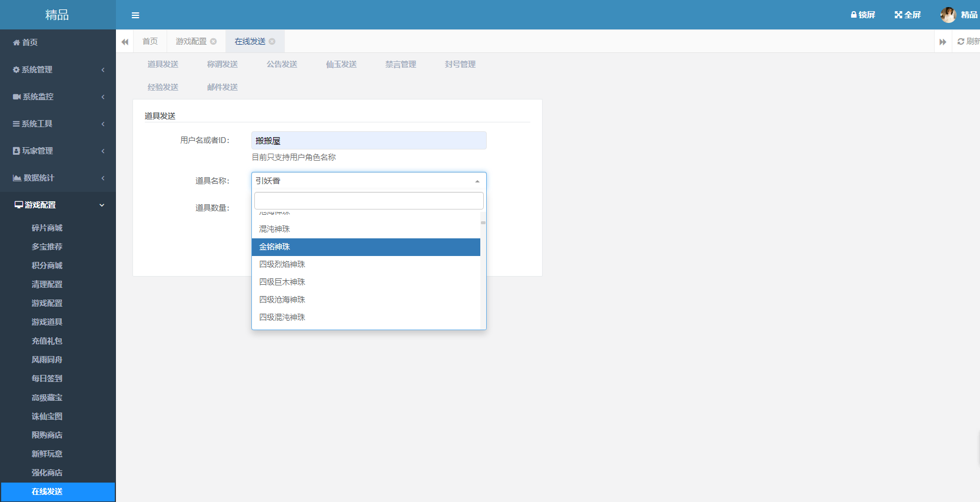Collapse the 游戏配置 sidebar menu

58,205
